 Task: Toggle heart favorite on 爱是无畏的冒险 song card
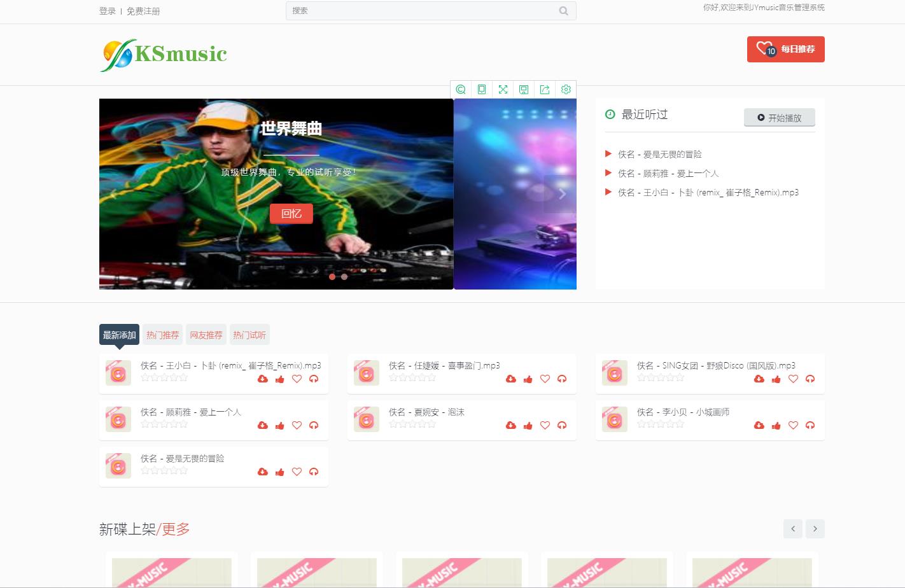[297, 472]
